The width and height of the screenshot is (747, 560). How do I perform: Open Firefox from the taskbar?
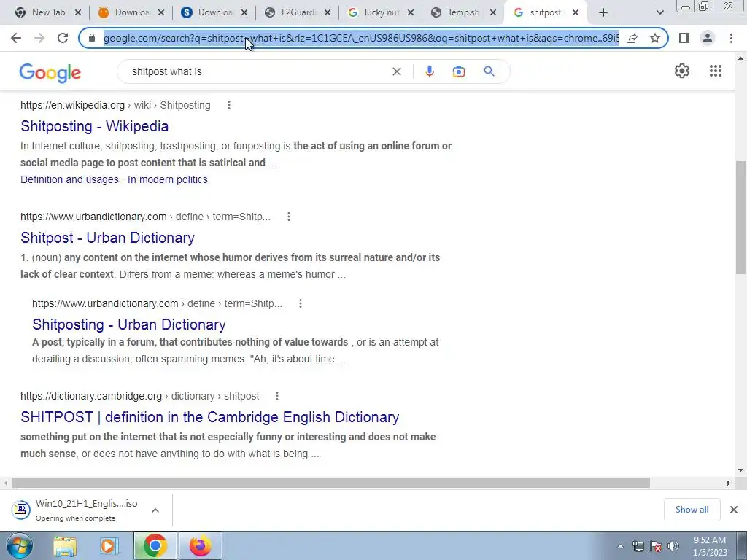tap(201, 545)
